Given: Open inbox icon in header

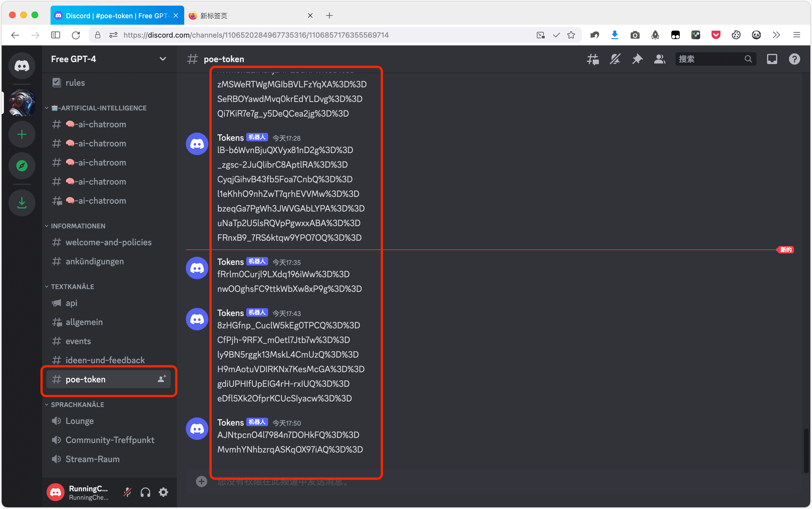Looking at the screenshot, I should click(x=772, y=59).
